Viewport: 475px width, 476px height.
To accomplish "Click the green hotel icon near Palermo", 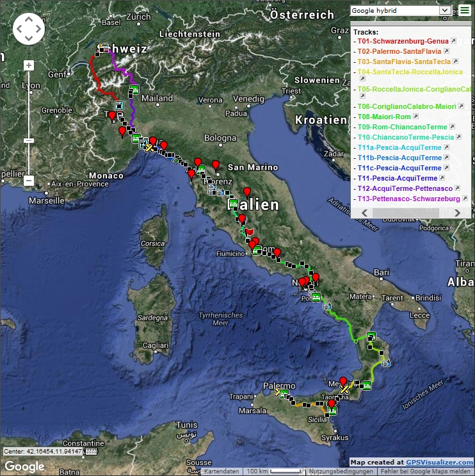I will (285, 393).
